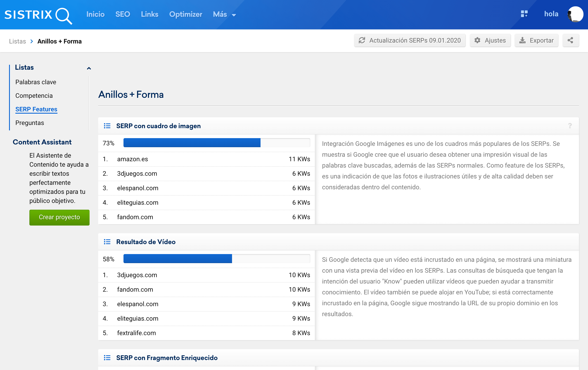Open the user profile avatar

[x=575, y=14]
